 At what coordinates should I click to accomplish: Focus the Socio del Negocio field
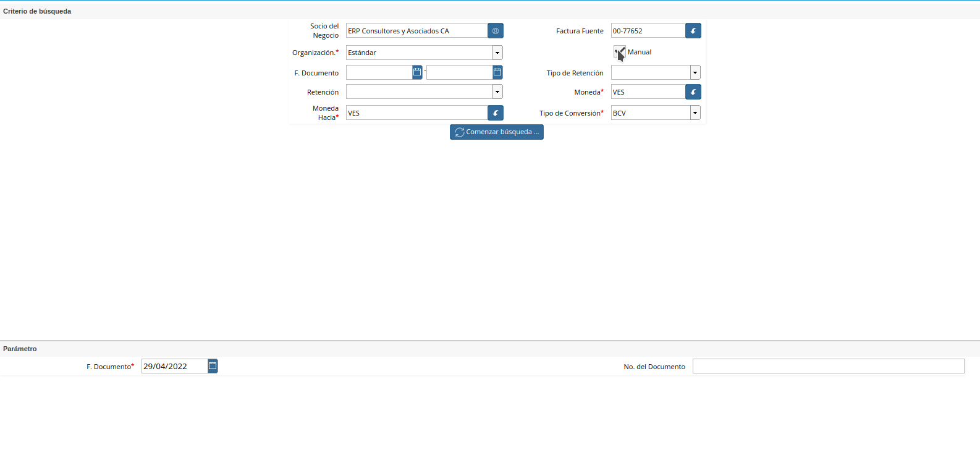click(417, 31)
